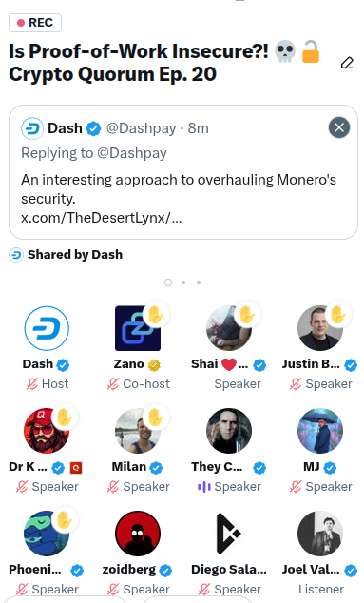Open Dash host avatar
364x603 pixels.
(x=47, y=328)
